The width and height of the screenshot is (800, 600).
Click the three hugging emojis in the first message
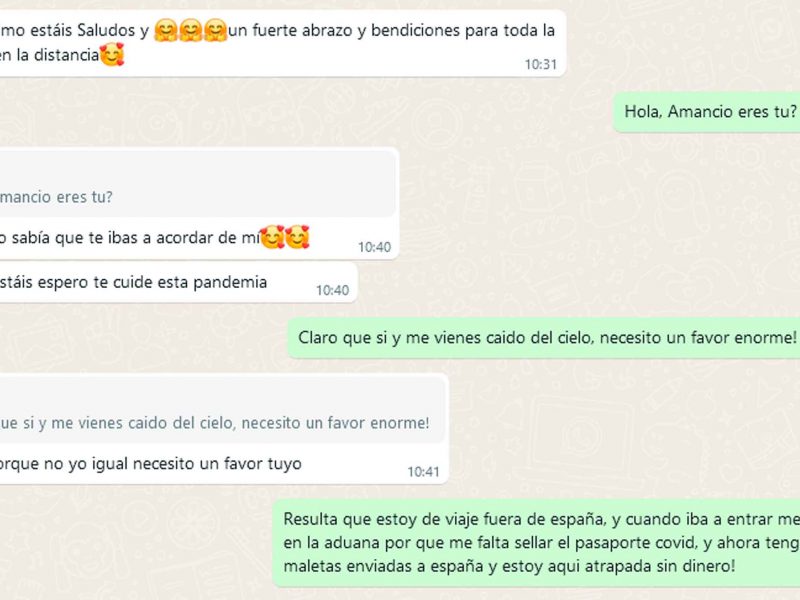[x=190, y=31]
